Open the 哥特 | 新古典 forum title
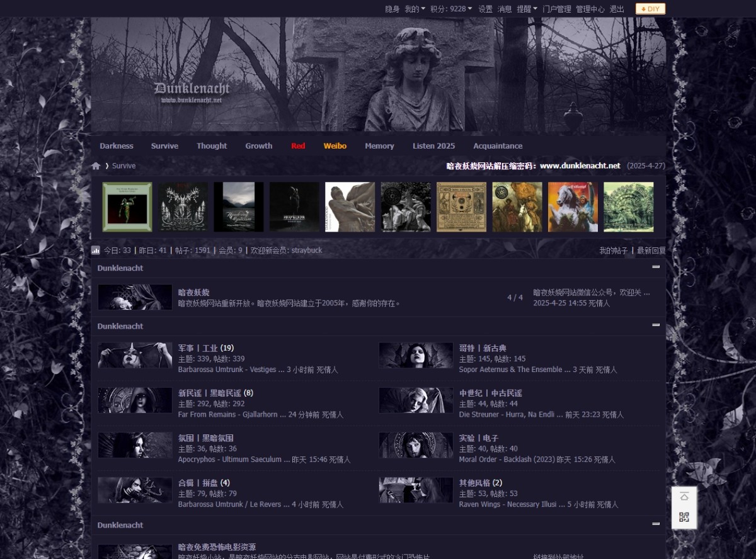 483,348
